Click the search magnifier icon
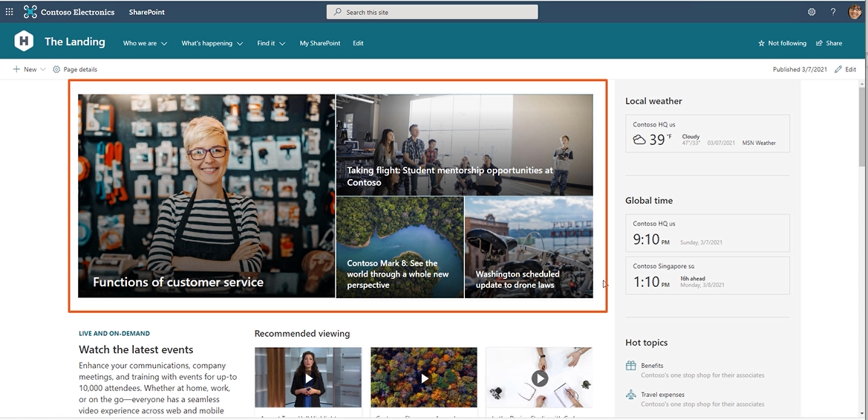This screenshot has width=868, height=420. (x=337, y=12)
